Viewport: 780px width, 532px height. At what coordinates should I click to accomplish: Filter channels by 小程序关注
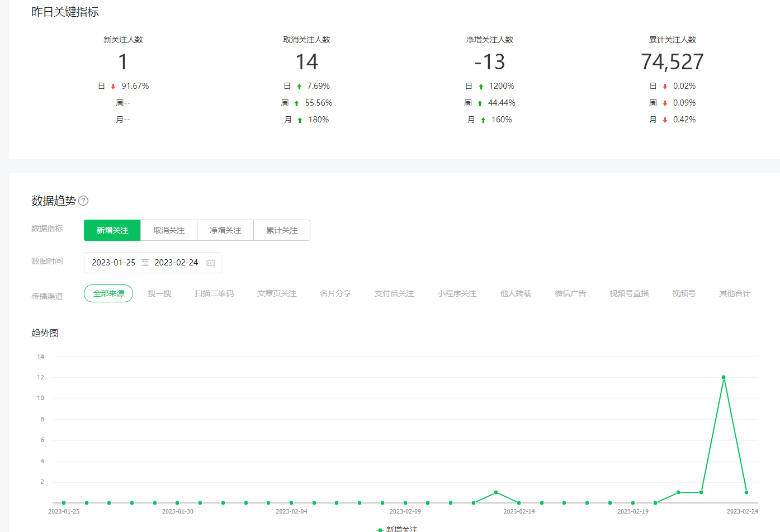(x=457, y=293)
